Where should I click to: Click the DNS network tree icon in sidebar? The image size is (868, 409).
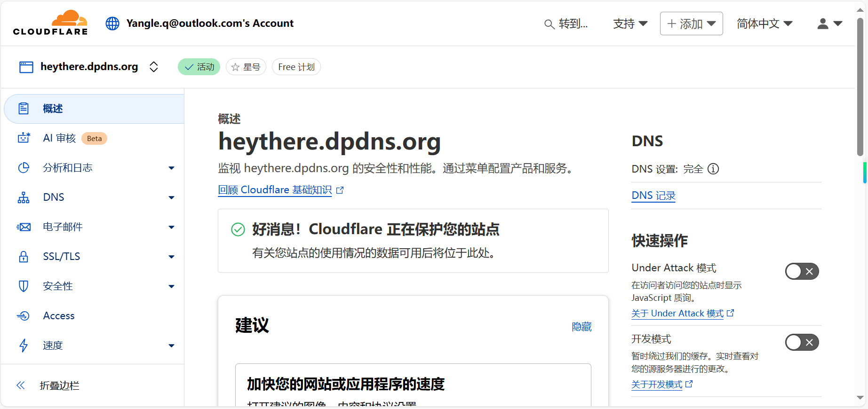pyautogui.click(x=24, y=197)
